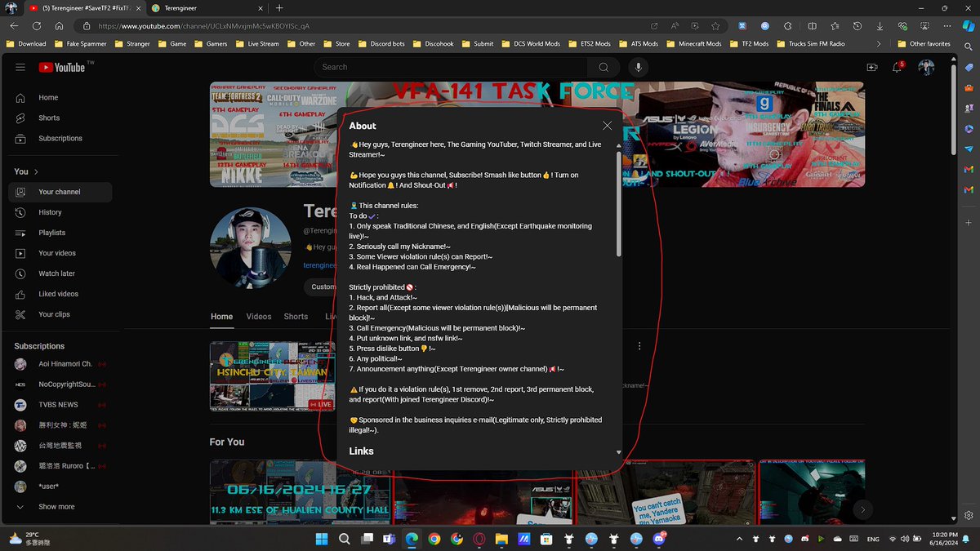Expand the You section chevron
Screen dimensions: 980x551
point(36,171)
